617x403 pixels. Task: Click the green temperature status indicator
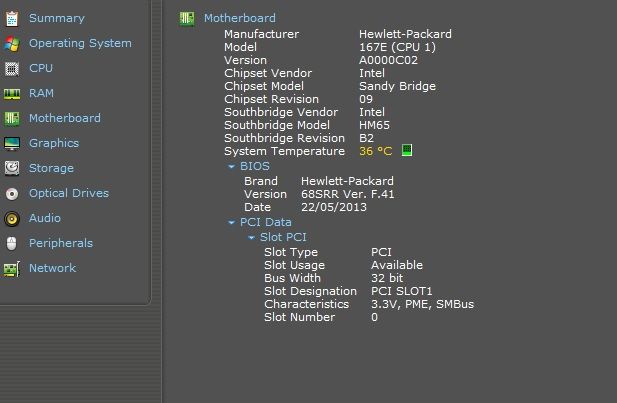pyautogui.click(x=407, y=151)
